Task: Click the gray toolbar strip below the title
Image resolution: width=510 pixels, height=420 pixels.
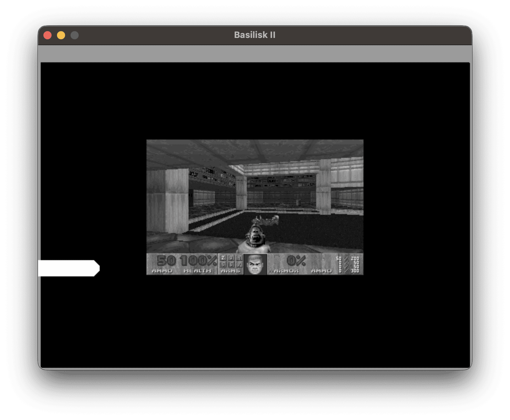Action: 255,52
